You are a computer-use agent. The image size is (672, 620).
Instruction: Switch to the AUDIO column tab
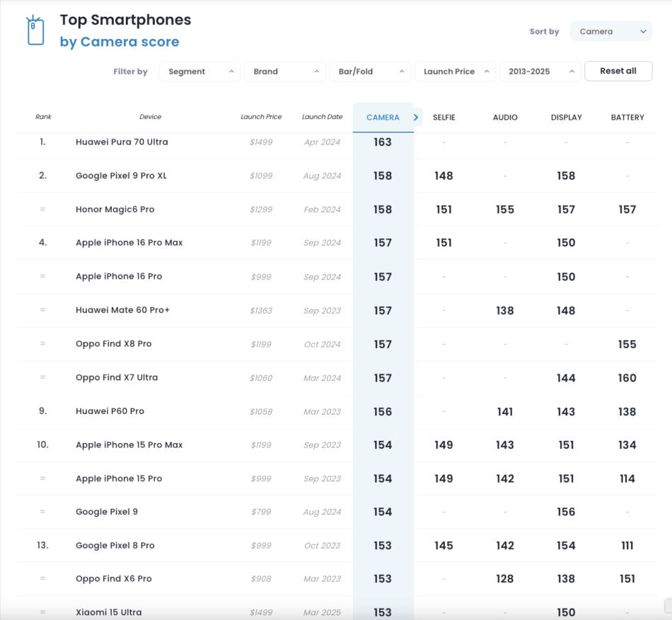pyautogui.click(x=505, y=117)
